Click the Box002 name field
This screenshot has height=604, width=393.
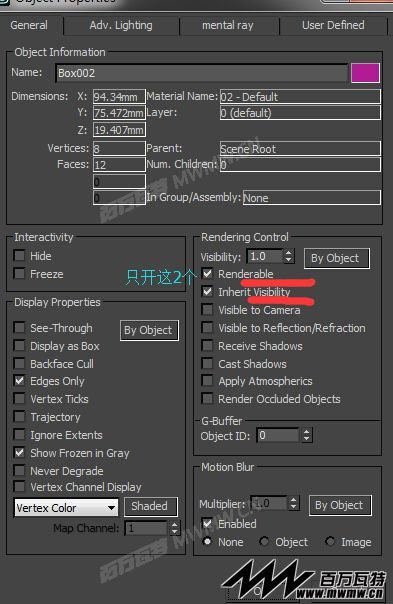[x=202, y=73]
